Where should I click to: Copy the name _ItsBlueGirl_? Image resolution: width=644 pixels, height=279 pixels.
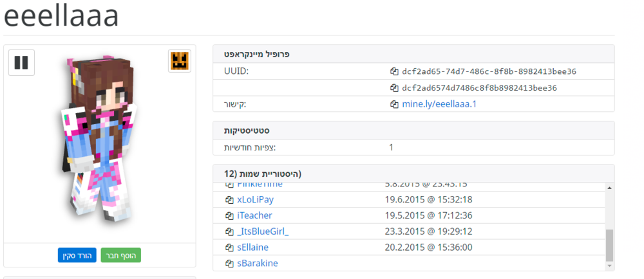tap(229, 231)
